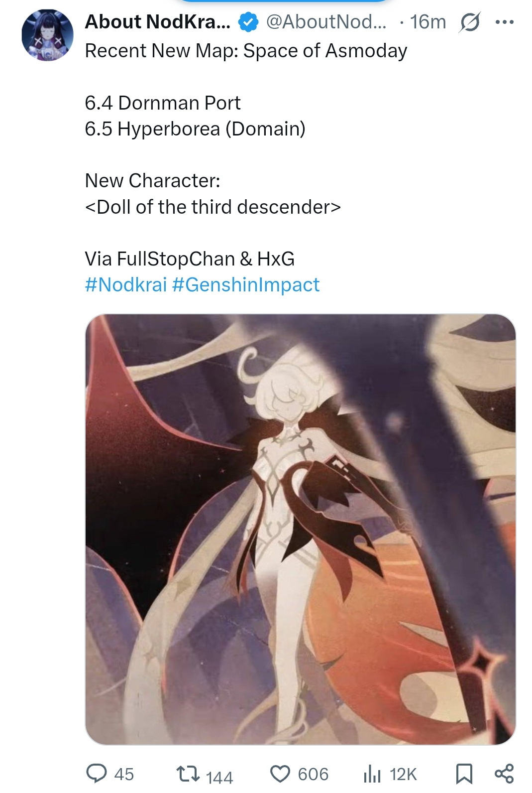The image size is (532, 793).
Task: Open the About NodKra... display name
Action: pyautogui.click(x=157, y=22)
